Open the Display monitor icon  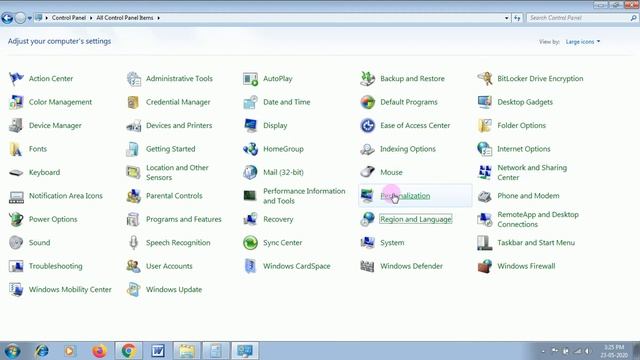coord(250,125)
